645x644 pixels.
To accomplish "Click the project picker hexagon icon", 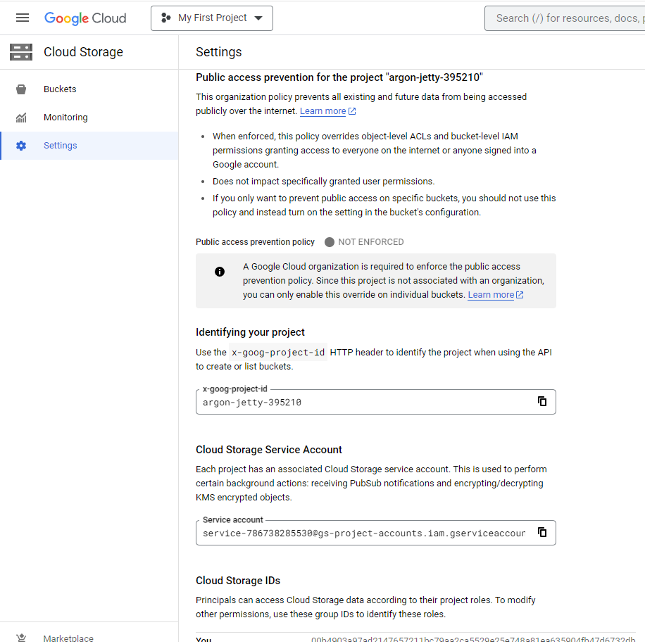I will (x=166, y=18).
